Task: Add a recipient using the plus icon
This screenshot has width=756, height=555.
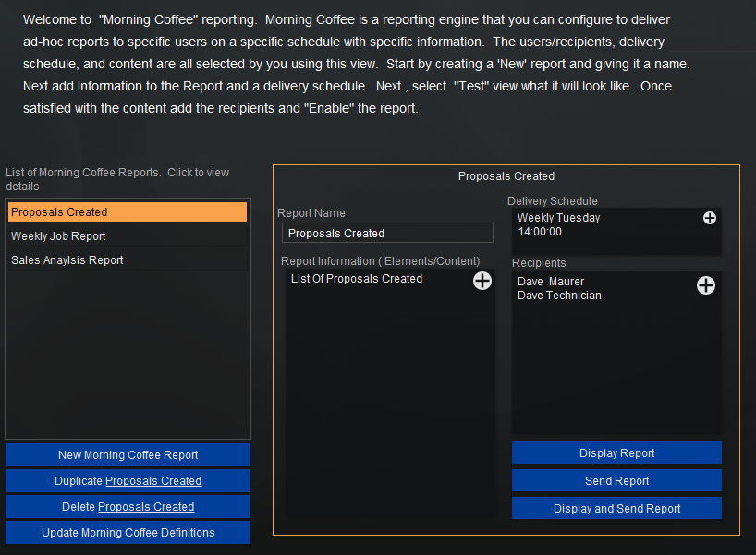Action: point(705,285)
